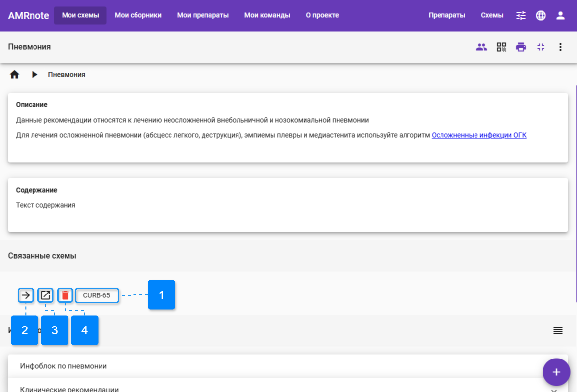
Task: Print the Пневмония scheme
Action: (x=521, y=47)
